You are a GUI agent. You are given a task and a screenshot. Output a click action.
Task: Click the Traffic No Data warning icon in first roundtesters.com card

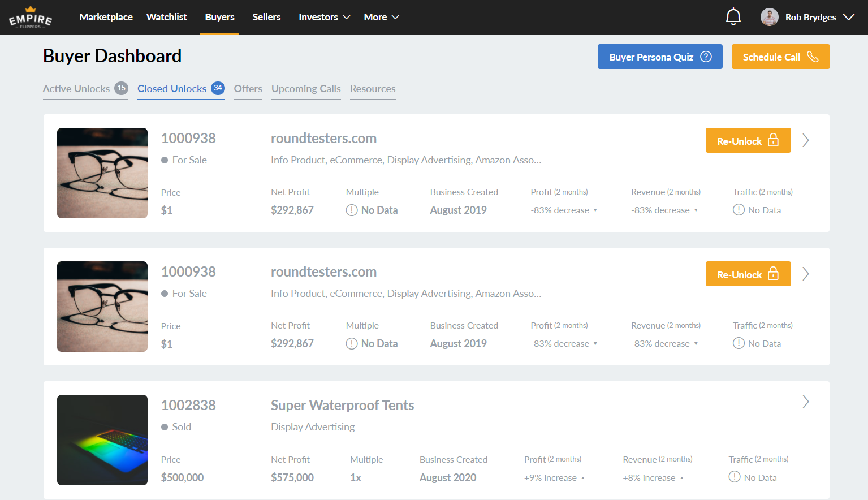(739, 210)
